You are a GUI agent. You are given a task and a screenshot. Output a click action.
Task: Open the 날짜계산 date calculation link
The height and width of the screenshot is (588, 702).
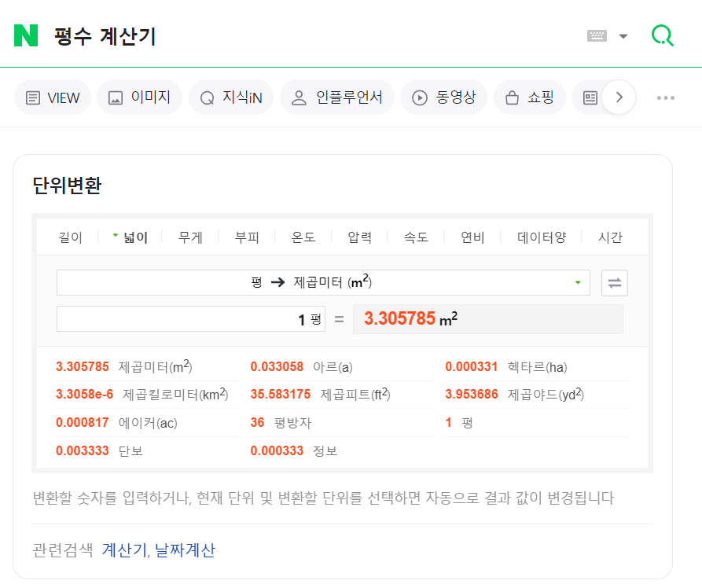(x=186, y=550)
